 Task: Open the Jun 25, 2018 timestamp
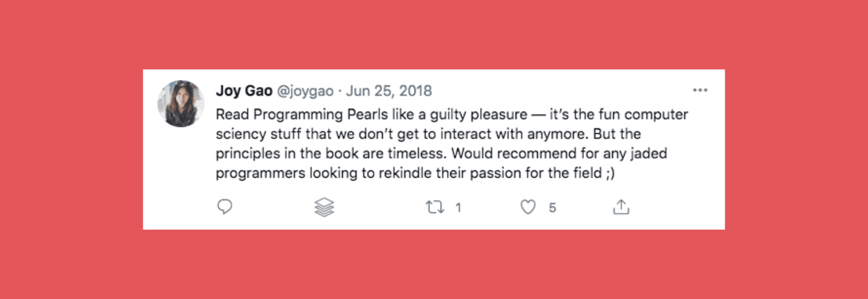pyautogui.click(x=388, y=90)
